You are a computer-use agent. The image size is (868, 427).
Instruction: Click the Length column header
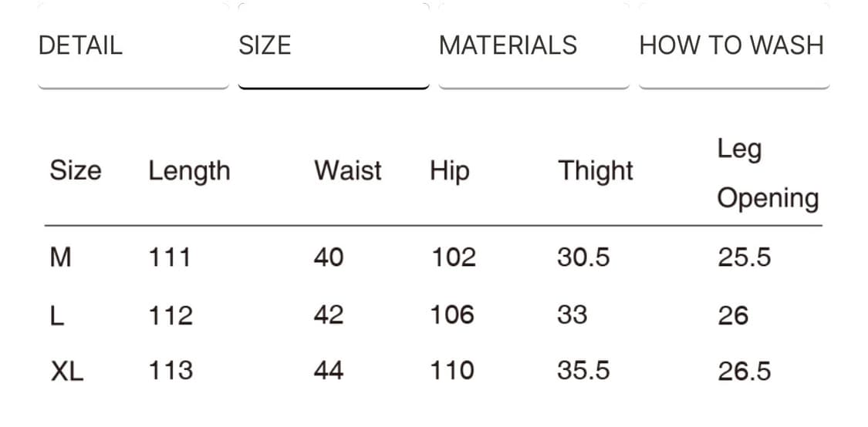pos(189,171)
